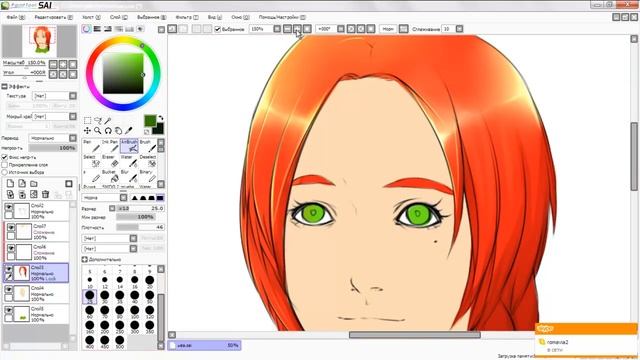
Task: Open the RGB slider panel icon
Action: (97, 29)
